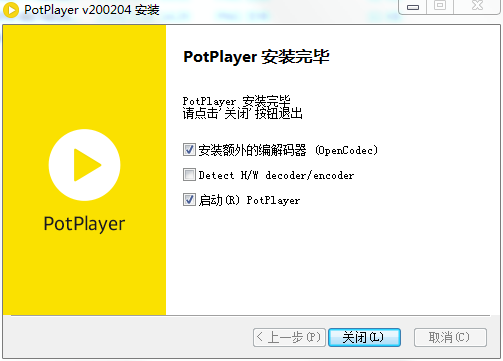The width and height of the screenshot is (503, 361).
Task: Click the PotPlayer icon in title bar
Action: pos(11,10)
